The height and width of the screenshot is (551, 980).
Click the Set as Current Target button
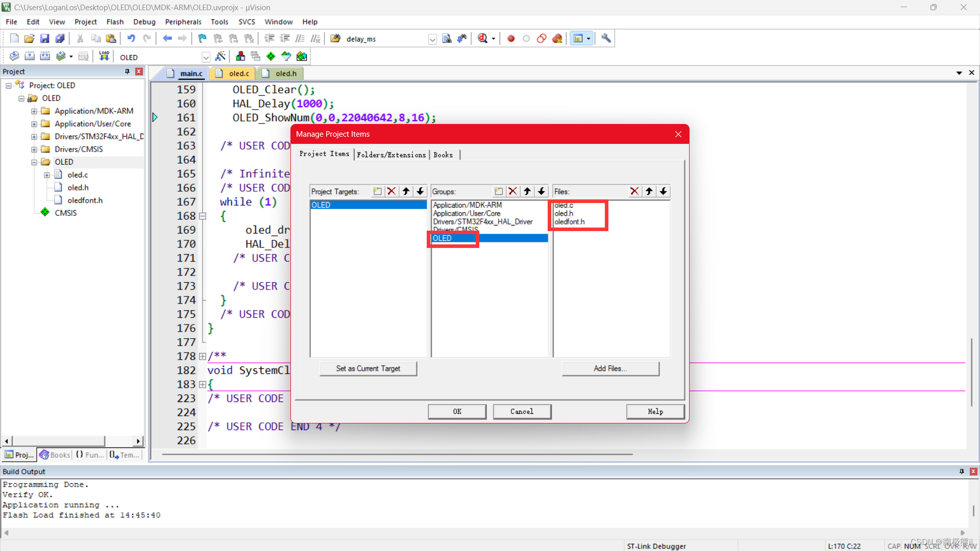[368, 368]
